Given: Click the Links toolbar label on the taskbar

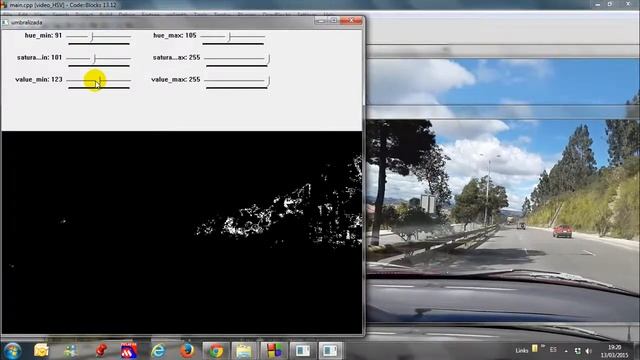Looking at the screenshot, I should (521, 351).
